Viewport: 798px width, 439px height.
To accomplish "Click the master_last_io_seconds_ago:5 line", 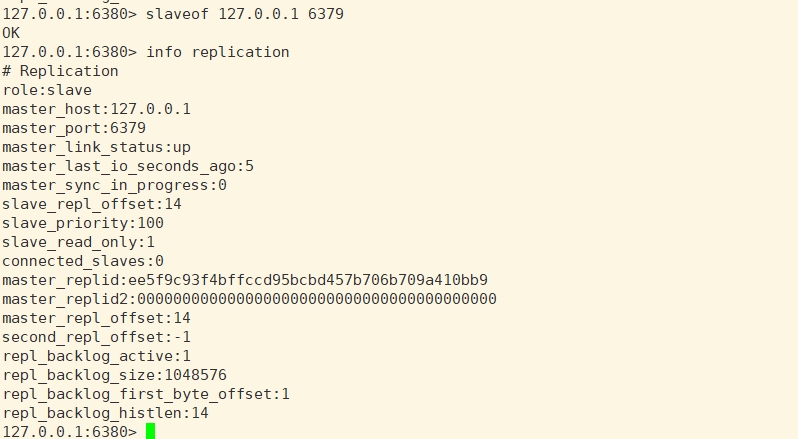I will click(x=128, y=166).
